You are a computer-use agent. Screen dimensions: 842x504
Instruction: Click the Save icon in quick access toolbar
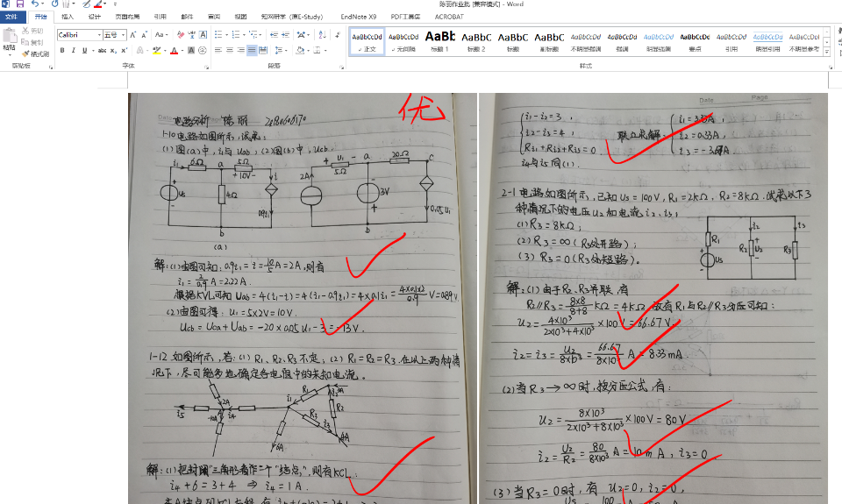[19, 4]
